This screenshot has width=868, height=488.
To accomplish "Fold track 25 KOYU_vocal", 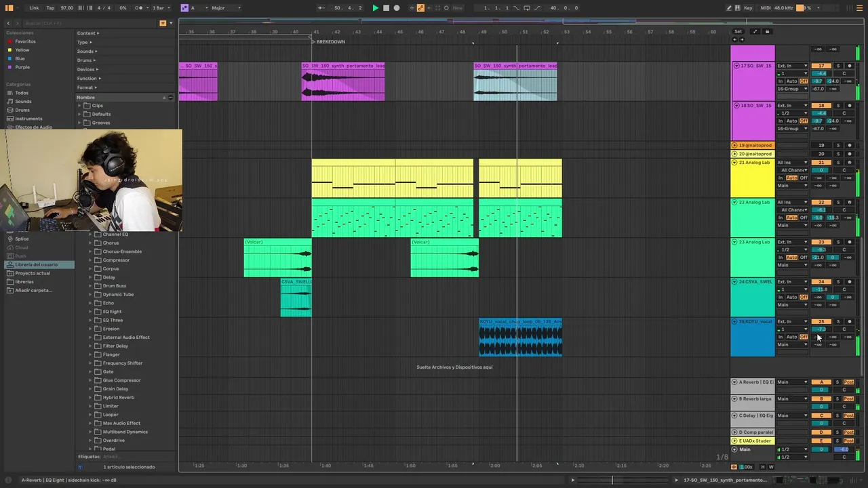I will (x=734, y=322).
